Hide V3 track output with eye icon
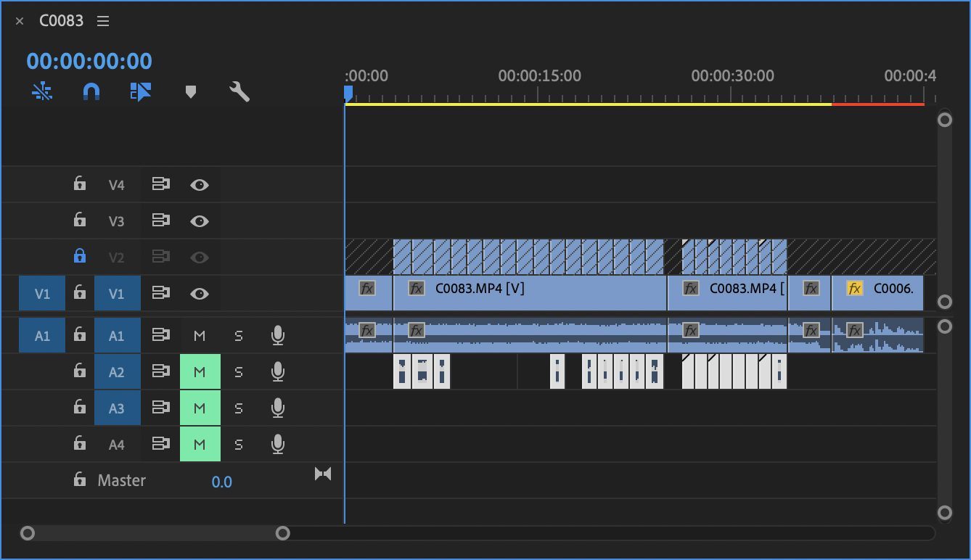 click(x=200, y=221)
